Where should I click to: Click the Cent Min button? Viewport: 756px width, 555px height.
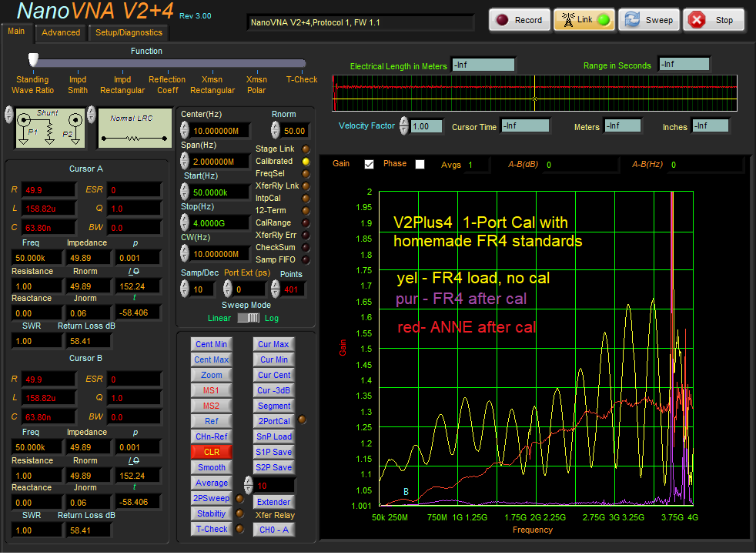211,344
